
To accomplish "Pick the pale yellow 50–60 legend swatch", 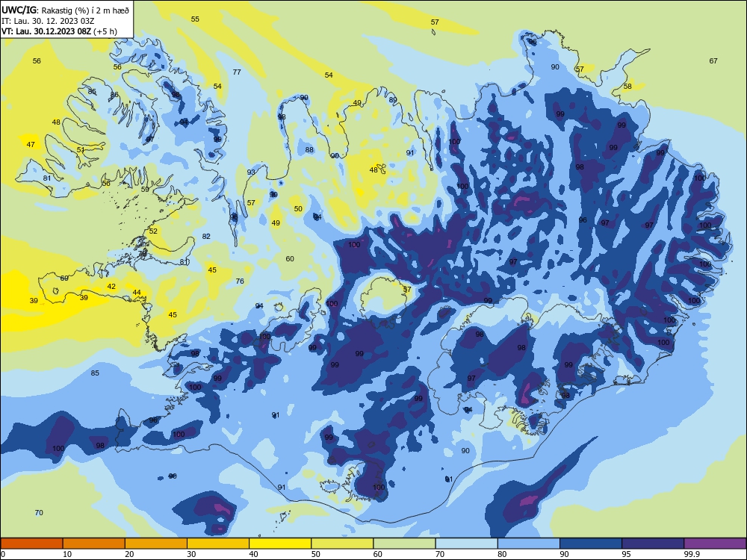I will coord(342,544).
